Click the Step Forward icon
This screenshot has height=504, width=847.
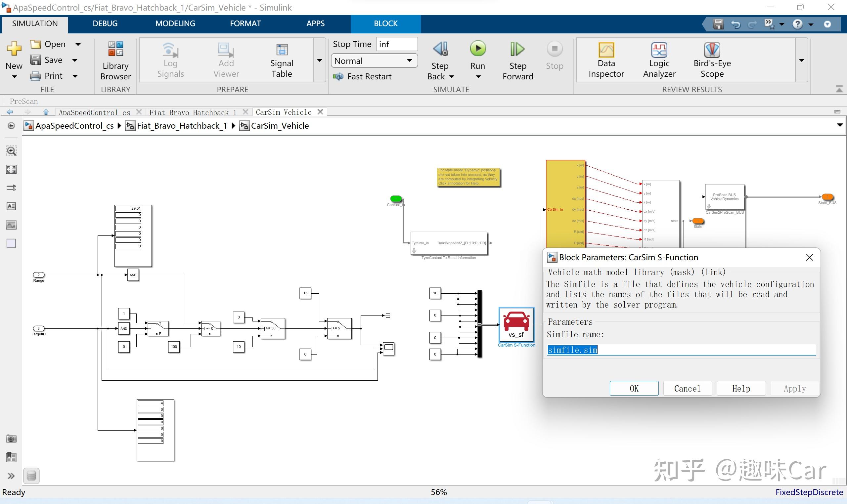[x=517, y=50]
